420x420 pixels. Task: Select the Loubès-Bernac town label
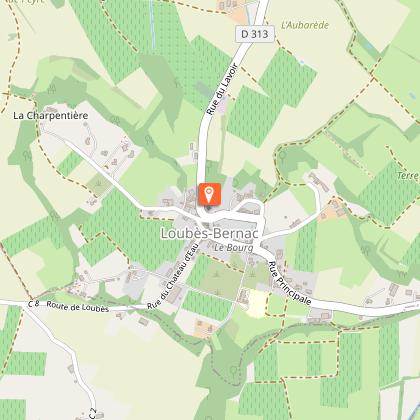pos(209,234)
